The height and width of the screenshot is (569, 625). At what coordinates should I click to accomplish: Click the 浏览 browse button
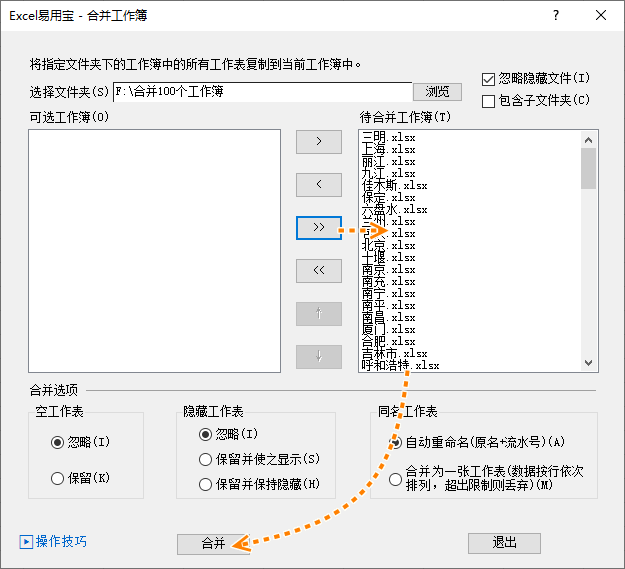click(437, 92)
